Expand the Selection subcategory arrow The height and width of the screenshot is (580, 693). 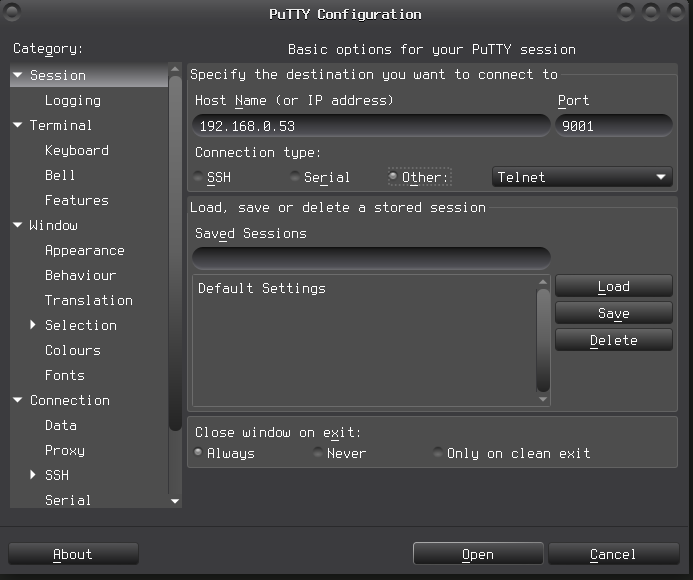click(33, 325)
